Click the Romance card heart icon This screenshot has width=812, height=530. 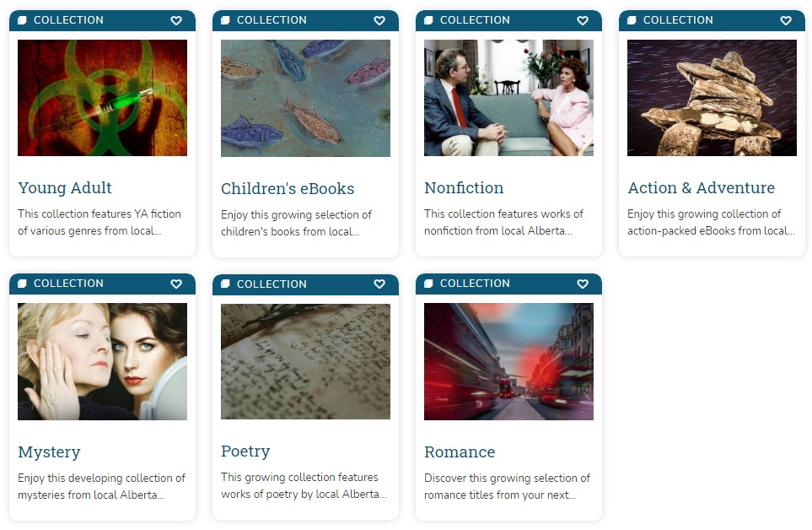pyautogui.click(x=583, y=284)
